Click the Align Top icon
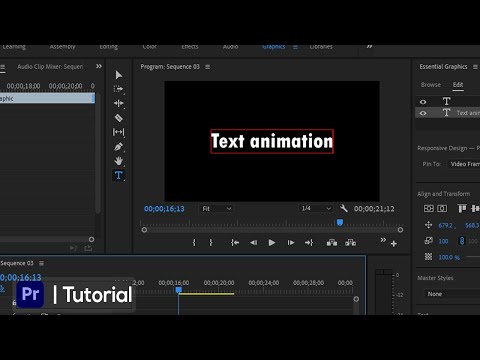 462,209
